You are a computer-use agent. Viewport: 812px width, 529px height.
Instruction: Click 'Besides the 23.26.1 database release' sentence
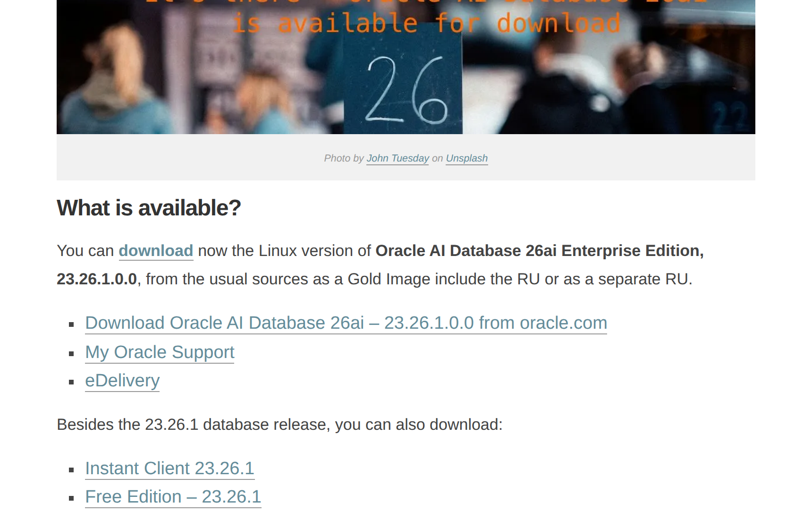point(279,425)
